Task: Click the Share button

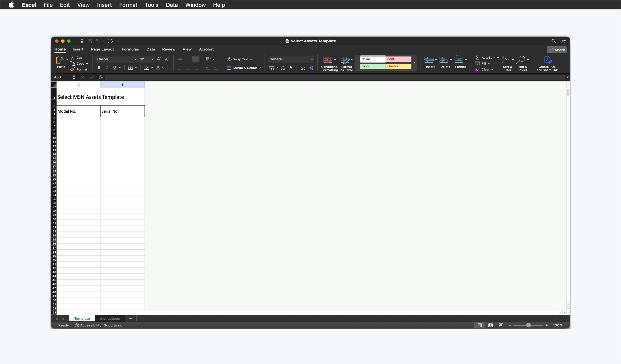Action: [x=557, y=50]
